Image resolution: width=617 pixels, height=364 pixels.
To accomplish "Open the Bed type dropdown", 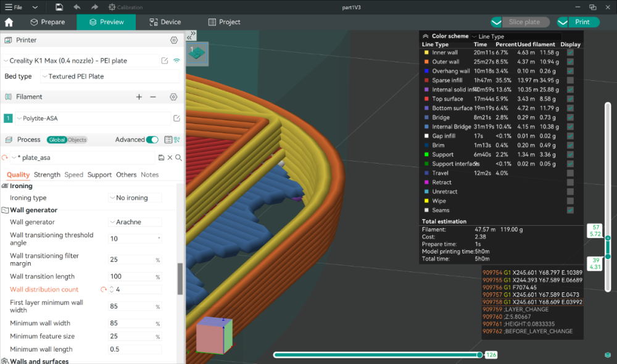I will click(x=110, y=77).
